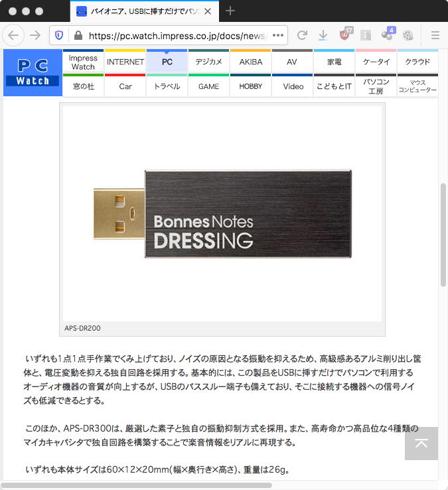Open the デジカメ section
The width and height of the screenshot is (448, 490).
[x=208, y=62]
